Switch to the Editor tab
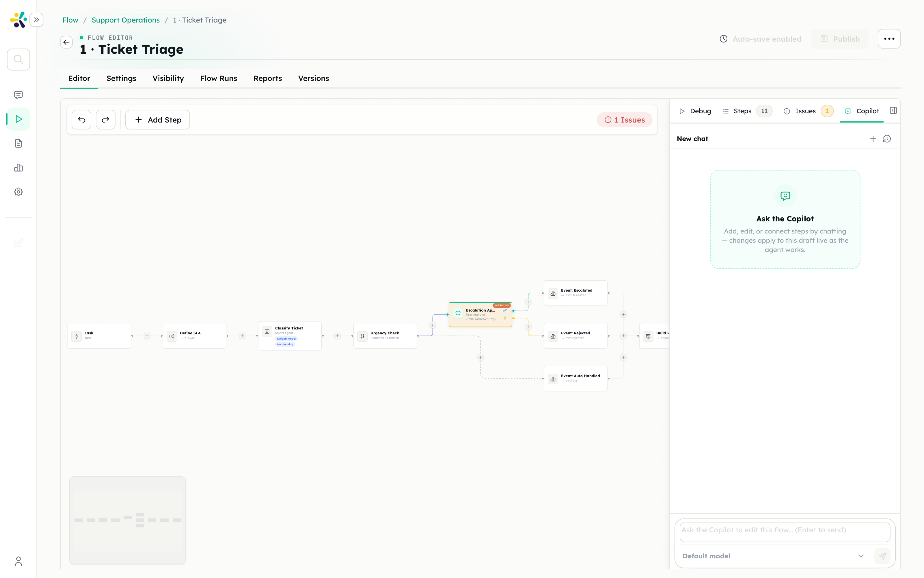This screenshot has height=578, width=924. 79,78
